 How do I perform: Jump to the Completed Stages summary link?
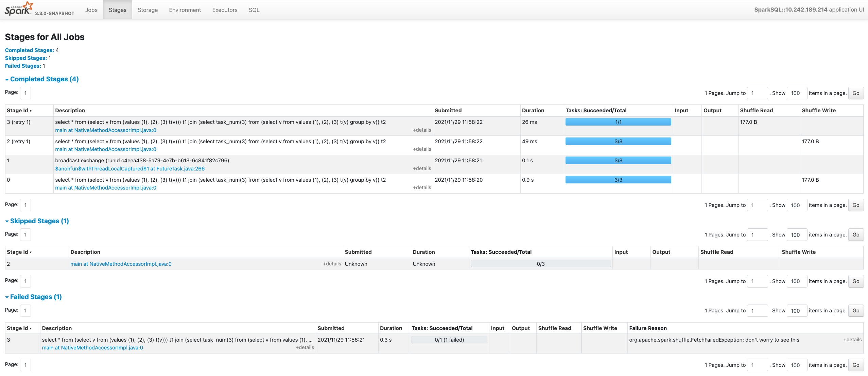(x=29, y=50)
